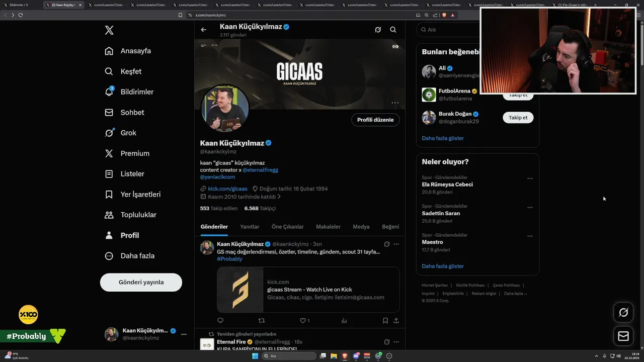644x362 pixels.
Task: Click Grok icon on Eternal Fire post
Action: coord(386,342)
